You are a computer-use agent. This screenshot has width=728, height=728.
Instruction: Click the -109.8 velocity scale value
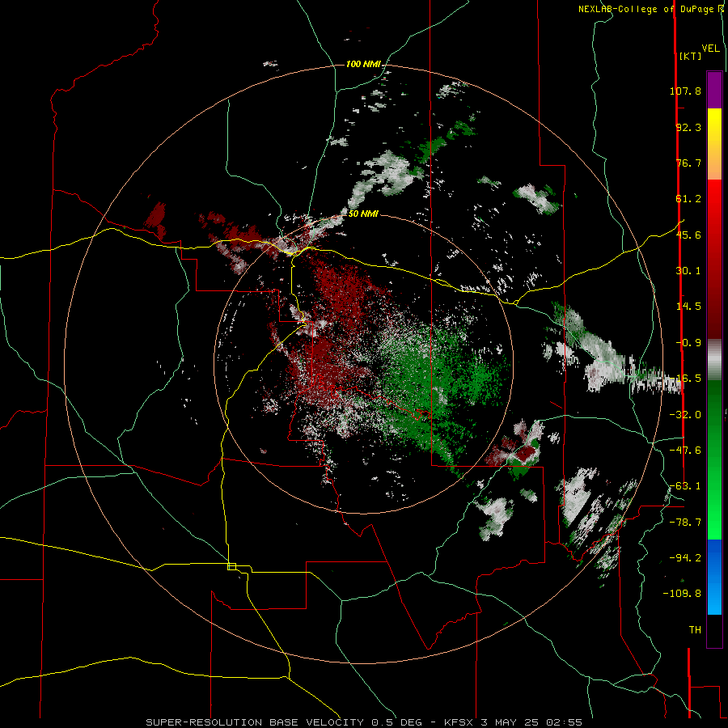[x=682, y=594]
